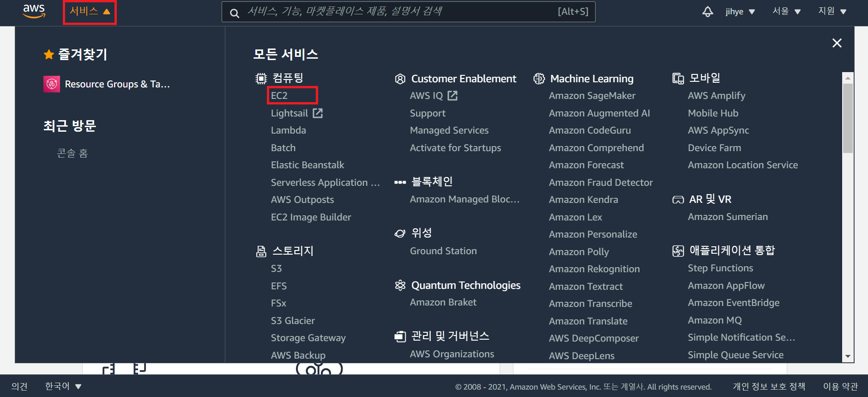Click scrollbar up arrow in services list
The width and height of the screenshot is (868, 397).
(x=848, y=78)
